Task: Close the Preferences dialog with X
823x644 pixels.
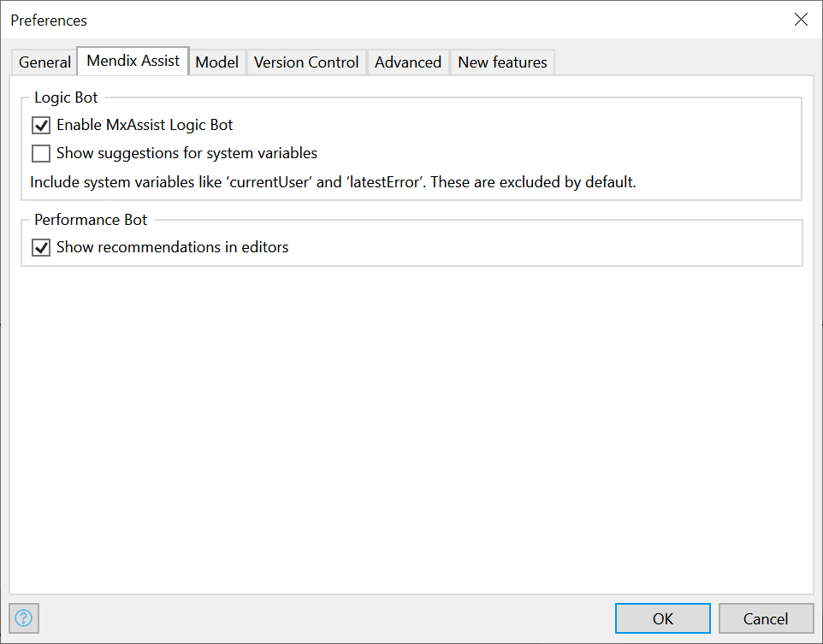Action: (801, 20)
